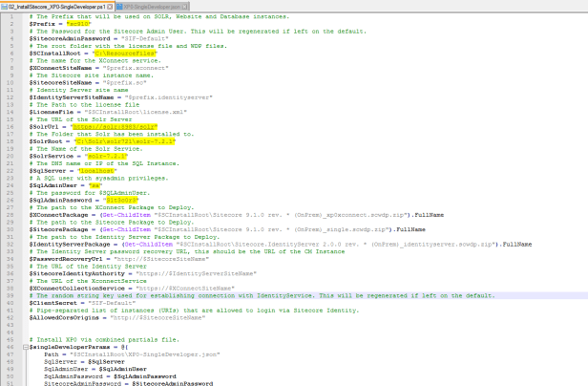This screenshot has width=588, height=386.
Task: Click the $SolrService variable name
Action: tap(52, 156)
